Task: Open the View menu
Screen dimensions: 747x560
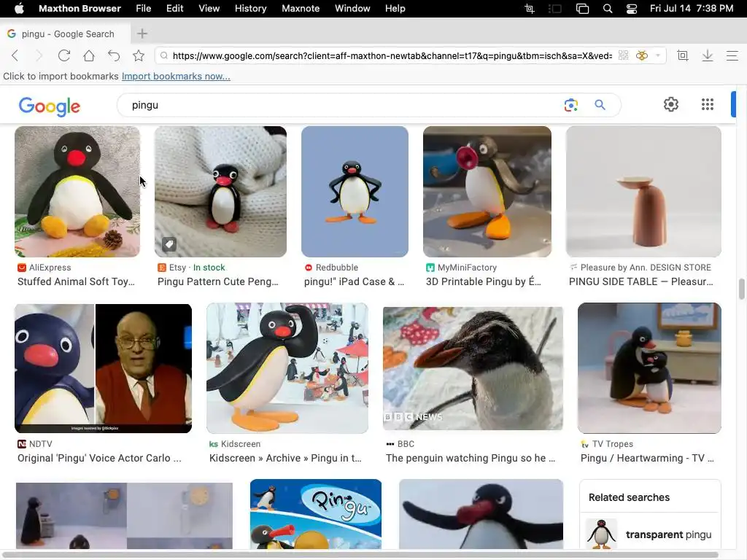Action: click(x=209, y=9)
